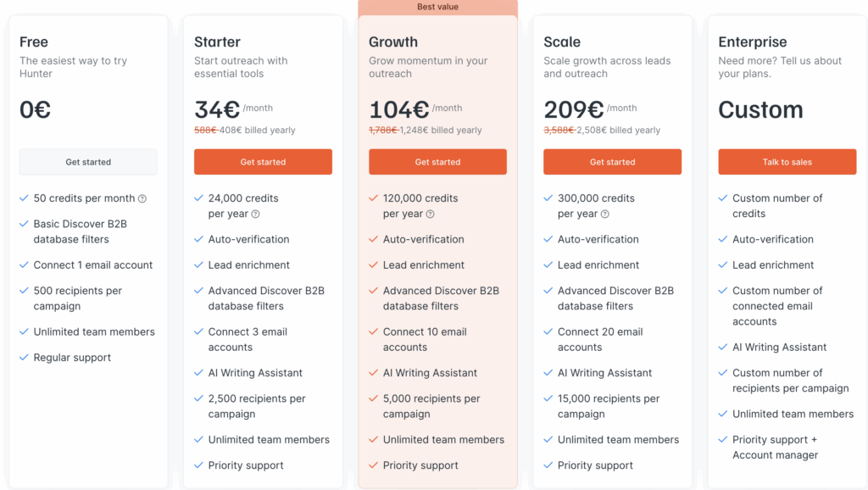Click the Talk to sales button
The image size is (868, 490).
click(x=787, y=162)
